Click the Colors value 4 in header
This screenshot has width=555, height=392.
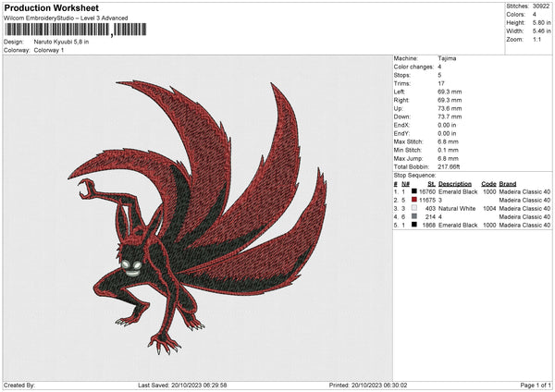point(535,15)
